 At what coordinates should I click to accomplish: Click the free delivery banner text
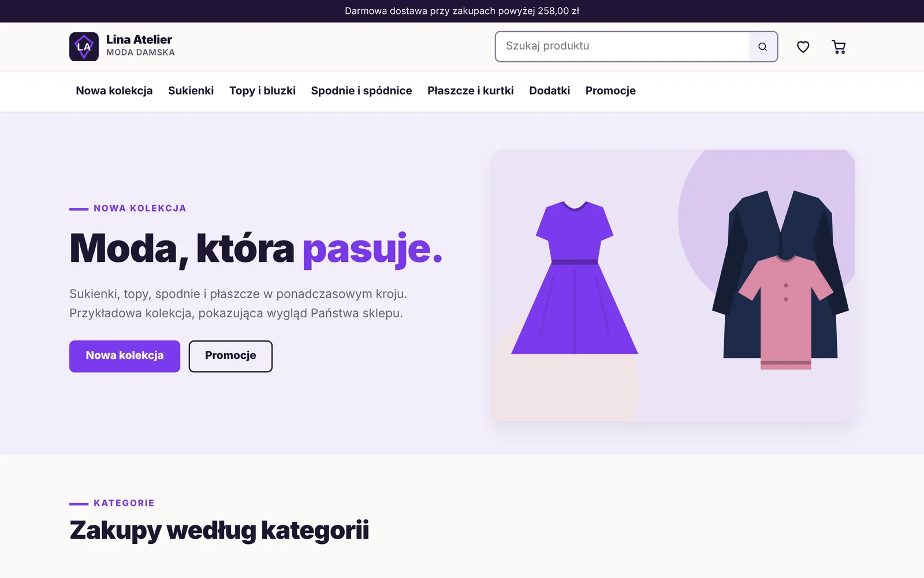point(462,11)
